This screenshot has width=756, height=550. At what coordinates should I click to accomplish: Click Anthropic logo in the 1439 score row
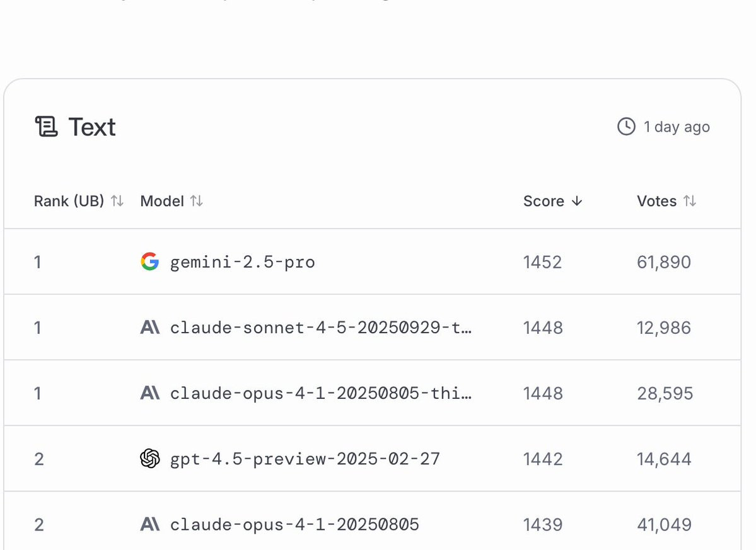[x=149, y=524]
